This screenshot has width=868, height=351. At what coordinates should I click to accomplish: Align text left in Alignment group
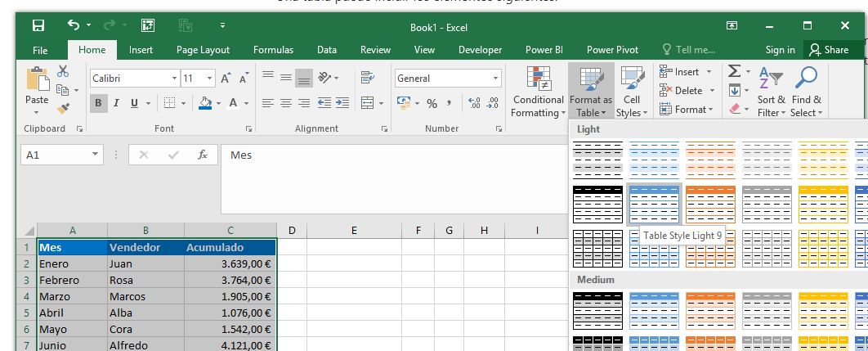268,103
